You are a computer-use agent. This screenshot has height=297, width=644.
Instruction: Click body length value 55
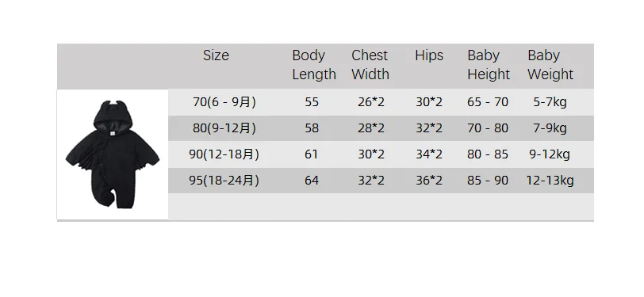(x=312, y=101)
